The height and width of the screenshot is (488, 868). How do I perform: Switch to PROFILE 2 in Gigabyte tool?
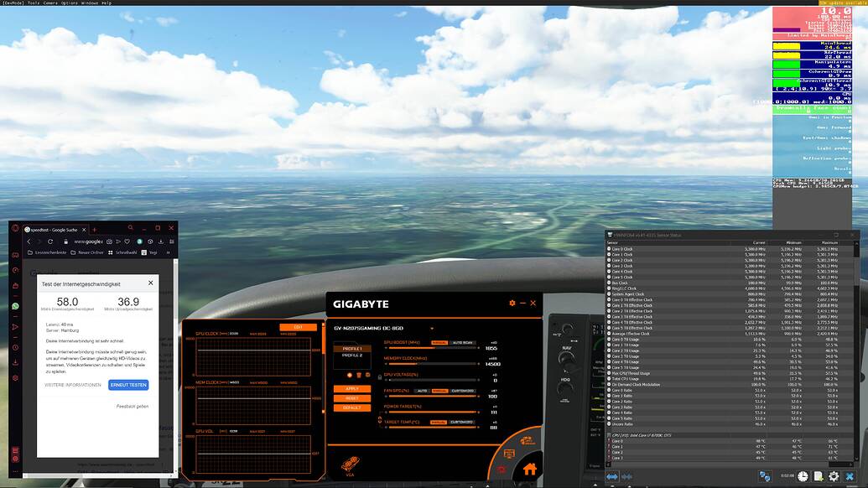[352, 356]
